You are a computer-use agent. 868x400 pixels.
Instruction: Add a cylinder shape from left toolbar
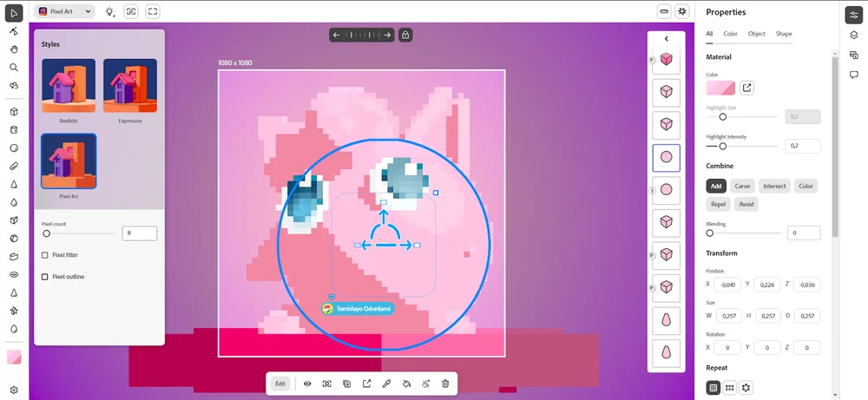[x=14, y=130]
